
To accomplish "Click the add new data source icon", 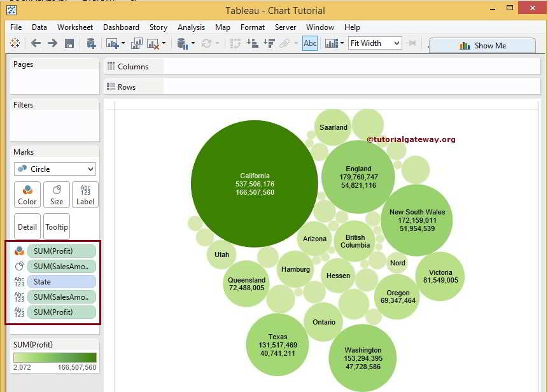I will pyautogui.click(x=91, y=43).
